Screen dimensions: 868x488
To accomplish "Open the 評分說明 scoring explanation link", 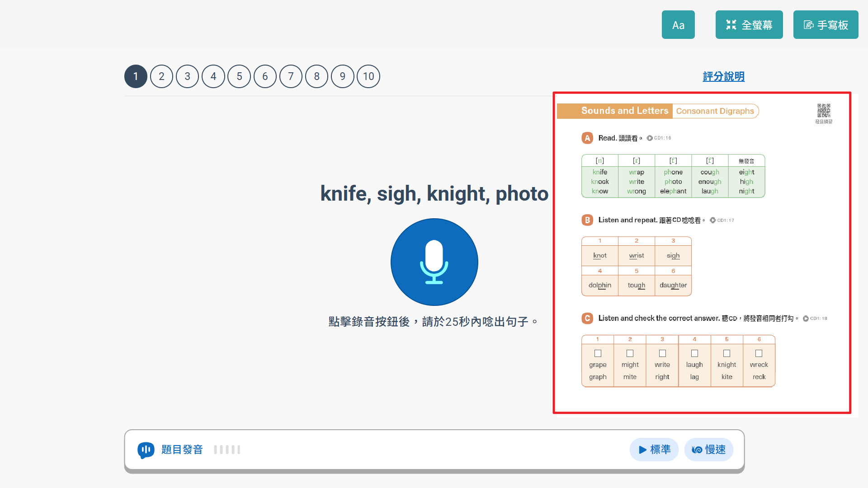I will click(723, 76).
